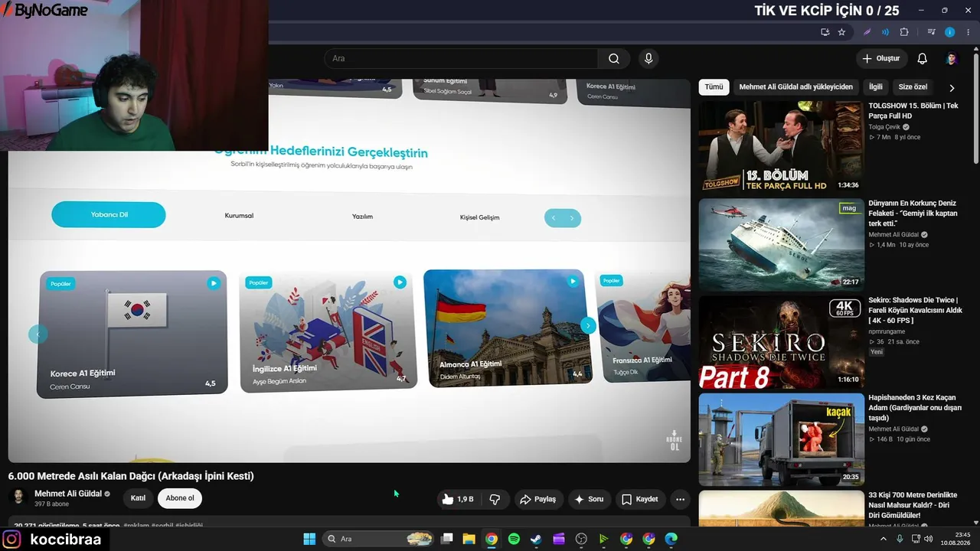Viewport: 980px width, 551px height.
Task: Open the Mehmet Ali Güldal channel name link
Action: click(68, 494)
